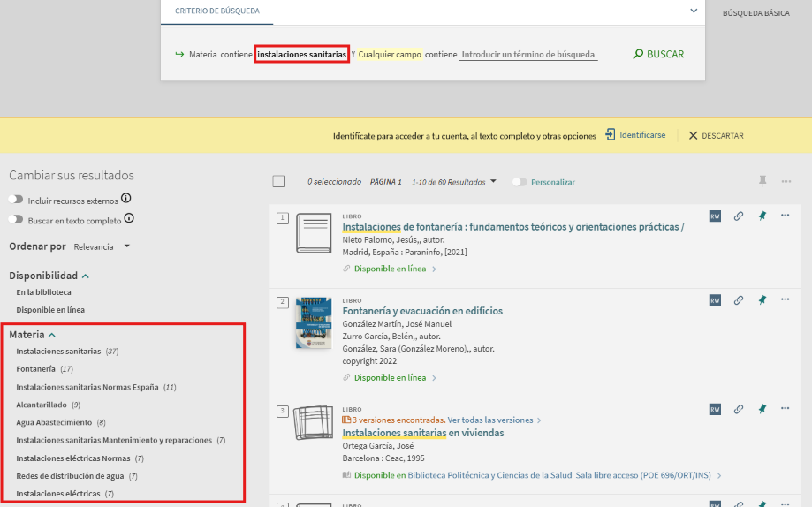Filter by Disponible en línea availability

[x=50, y=310]
